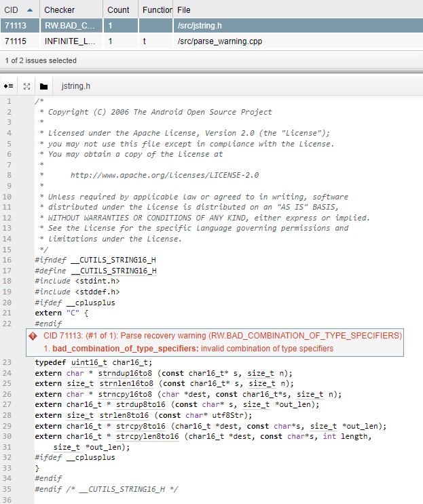Open the jstring.h source tab
423x504 pixels.
(75, 86)
